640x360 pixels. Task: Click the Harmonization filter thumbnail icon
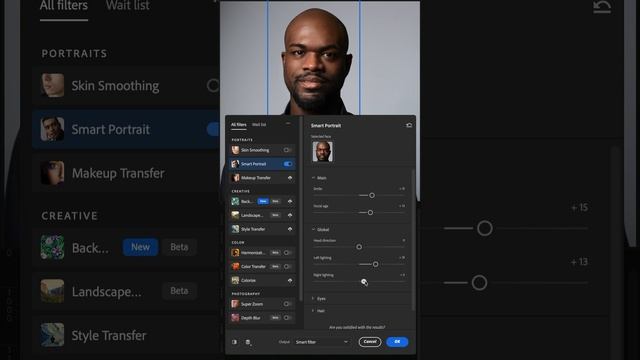pyautogui.click(x=236, y=253)
